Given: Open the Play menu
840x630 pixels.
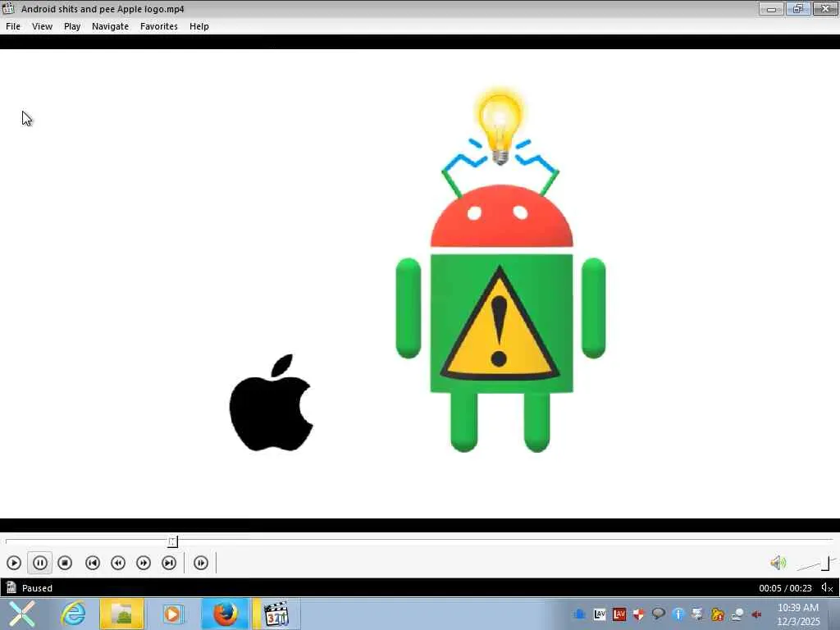Looking at the screenshot, I should pos(72,26).
